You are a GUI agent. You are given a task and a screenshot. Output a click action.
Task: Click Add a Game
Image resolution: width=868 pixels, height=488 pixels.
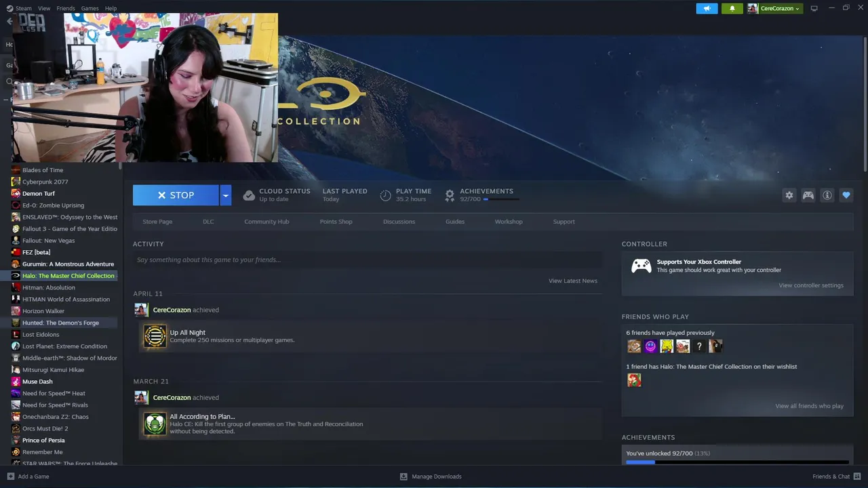pos(28,476)
